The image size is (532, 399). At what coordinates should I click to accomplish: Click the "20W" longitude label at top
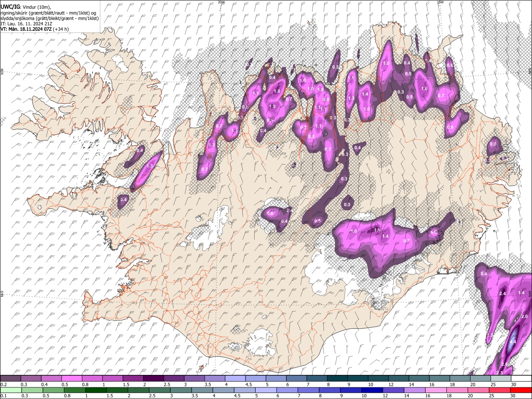click(x=222, y=2)
